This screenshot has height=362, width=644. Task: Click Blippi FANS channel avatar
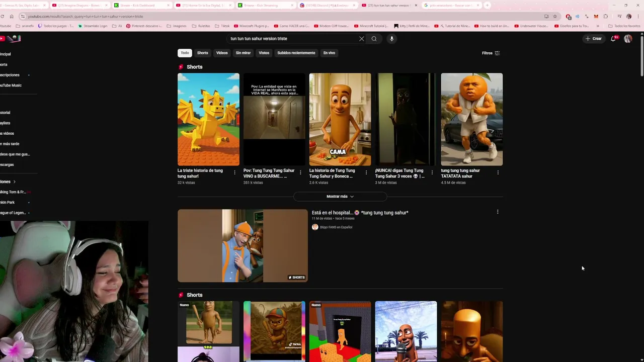point(315,227)
